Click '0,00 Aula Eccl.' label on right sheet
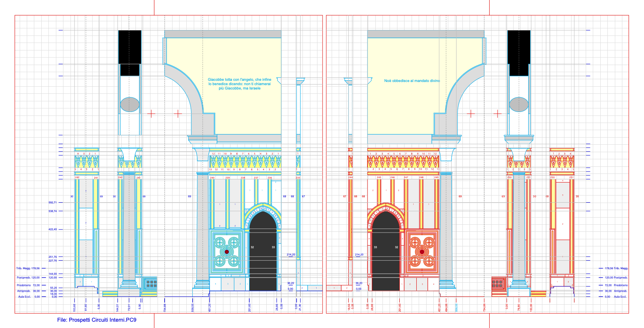 [615, 297]
